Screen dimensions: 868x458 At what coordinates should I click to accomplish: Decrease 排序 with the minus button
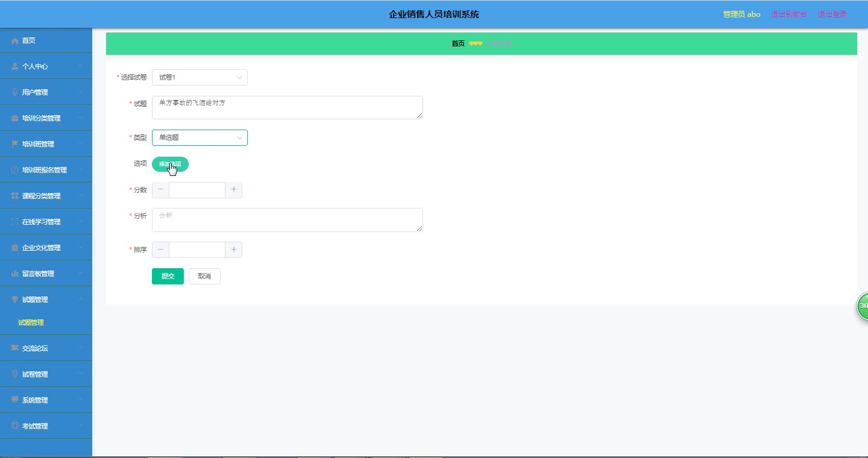point(160,249)
